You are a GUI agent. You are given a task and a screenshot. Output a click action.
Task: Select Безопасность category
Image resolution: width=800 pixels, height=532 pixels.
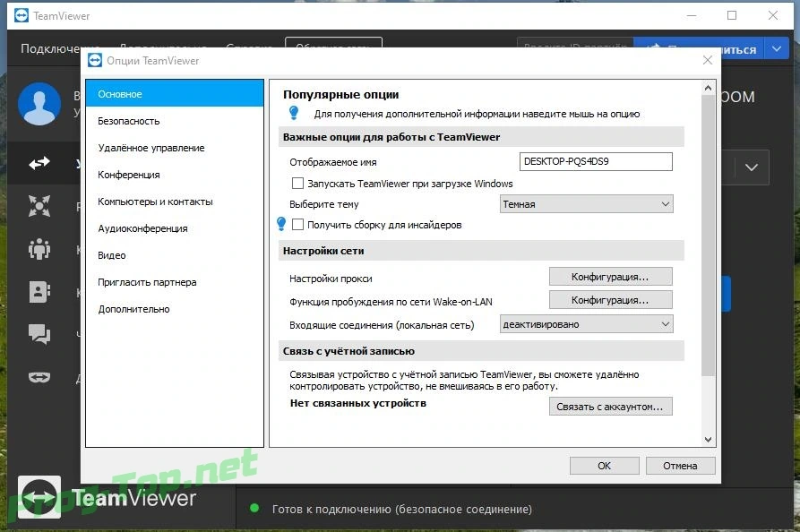pos(175,121)
